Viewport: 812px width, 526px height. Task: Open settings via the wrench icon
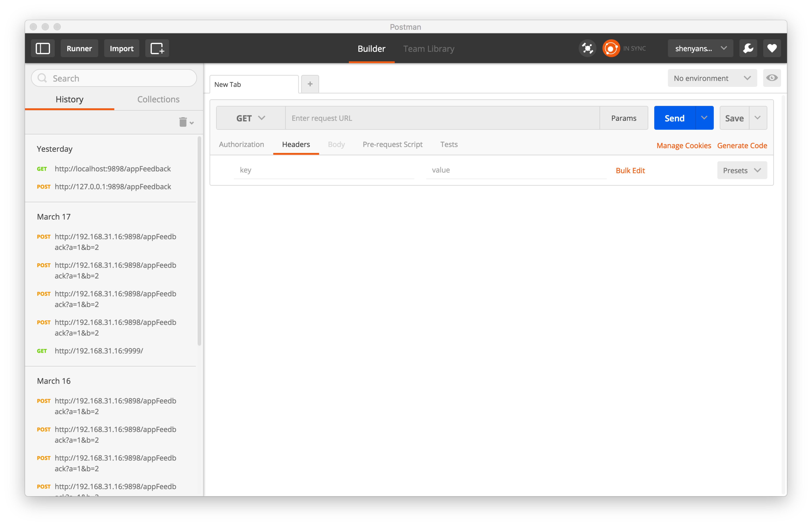[x=748, y=48]
